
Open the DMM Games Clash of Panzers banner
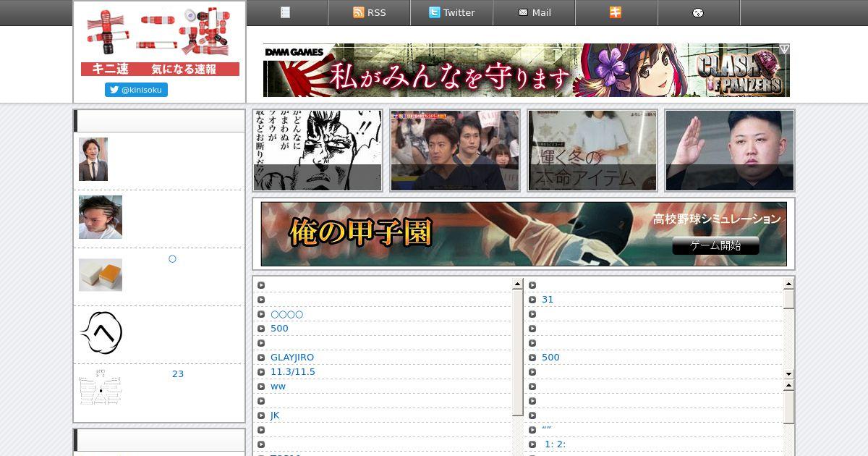pos(527,70)
